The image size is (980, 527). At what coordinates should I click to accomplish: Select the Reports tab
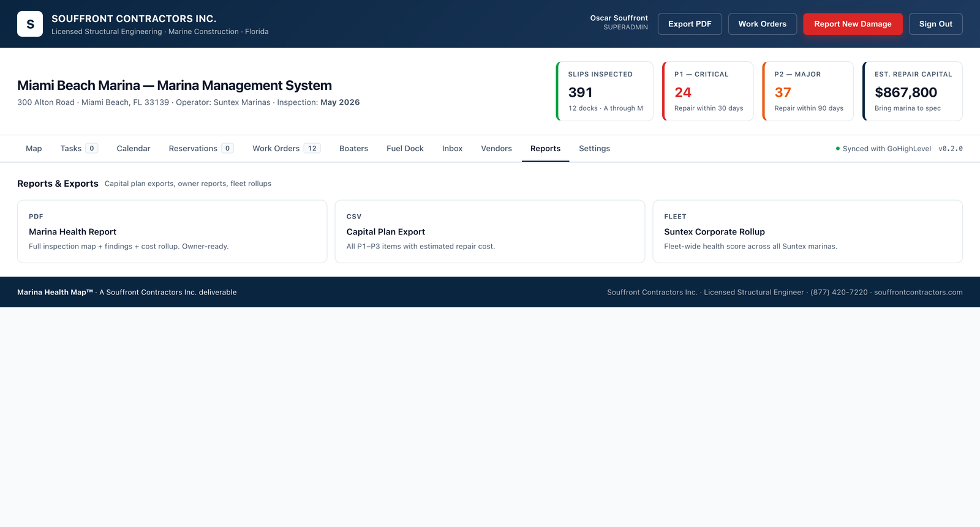coord(545,149)
